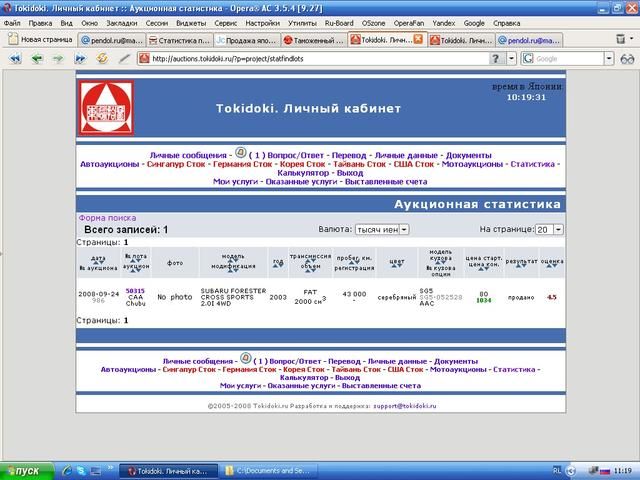This screenshot has height=480, width=640.
Task: Open Калькулятор in the top navigation
Action: (x=303, y=173)
